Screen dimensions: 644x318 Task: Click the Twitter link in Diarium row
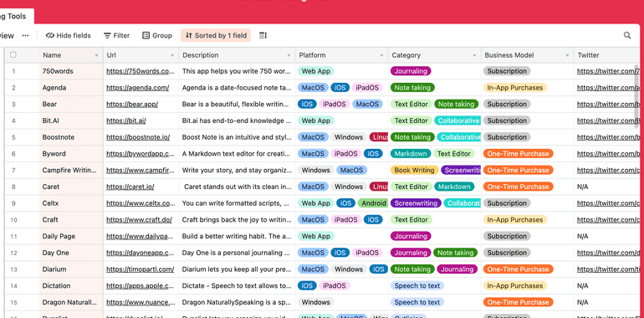click(x=608, y=269)
